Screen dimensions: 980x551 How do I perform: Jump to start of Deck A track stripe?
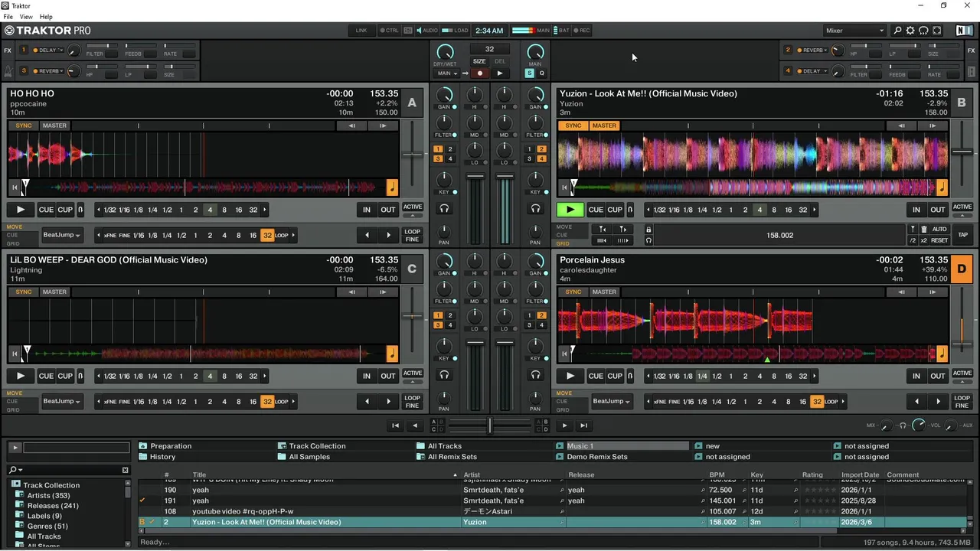tap(14, 187)
